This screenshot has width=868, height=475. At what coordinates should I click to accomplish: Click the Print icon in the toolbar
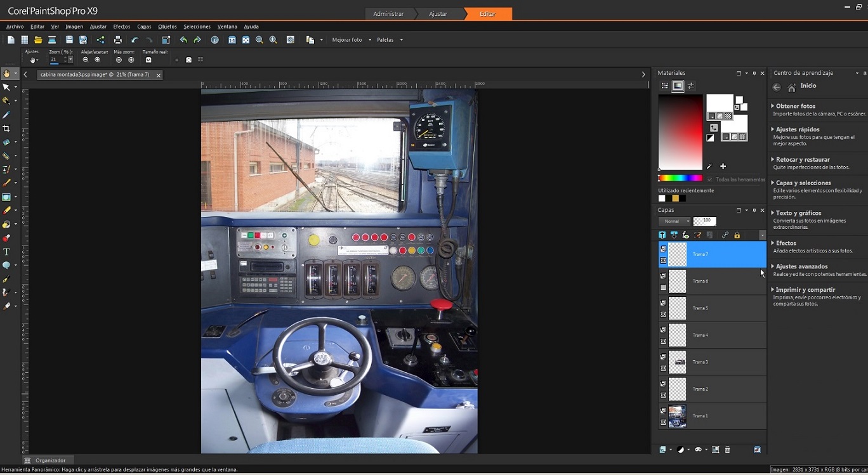click(x=117, y=40)
